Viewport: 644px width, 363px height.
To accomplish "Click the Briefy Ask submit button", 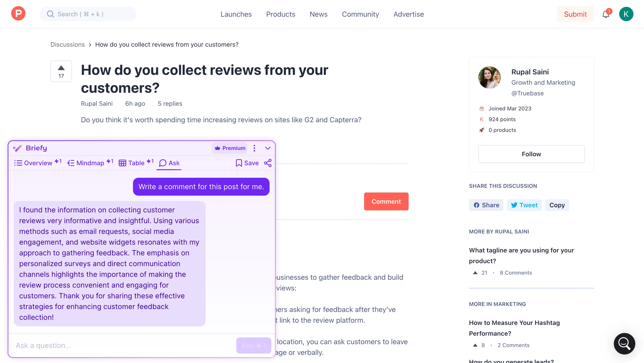I will click(x=253, y=345).
